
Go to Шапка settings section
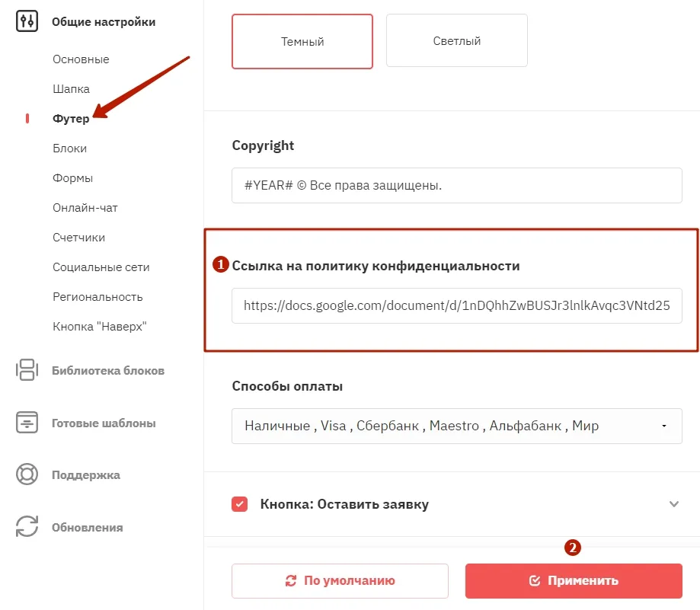pos(71,89)
